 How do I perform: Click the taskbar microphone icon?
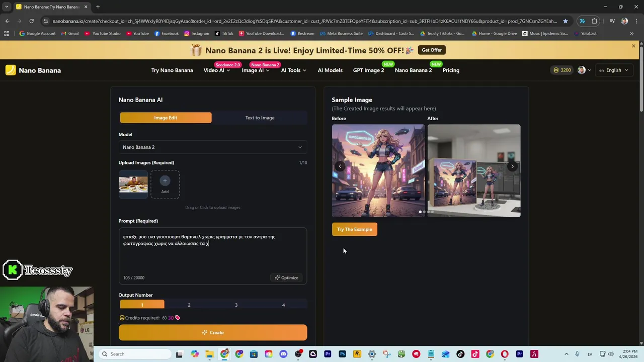pos(577,354)
